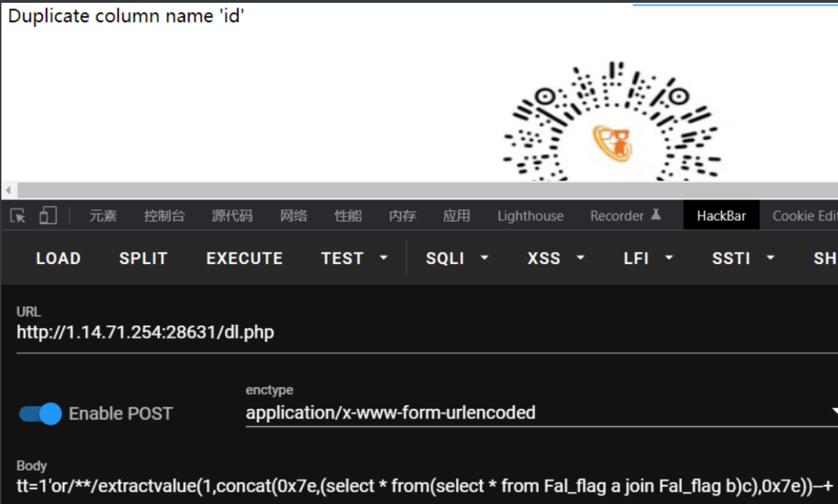This screenshot has width=838, height=504.
Task: Open the 性能 tab
Action: (x=348, y=216)
